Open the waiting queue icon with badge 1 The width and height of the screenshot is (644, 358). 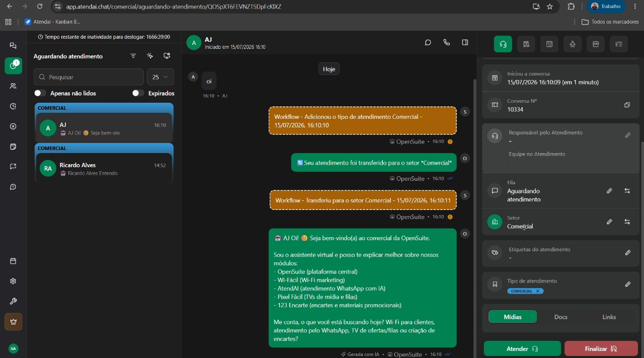point(13,66)
